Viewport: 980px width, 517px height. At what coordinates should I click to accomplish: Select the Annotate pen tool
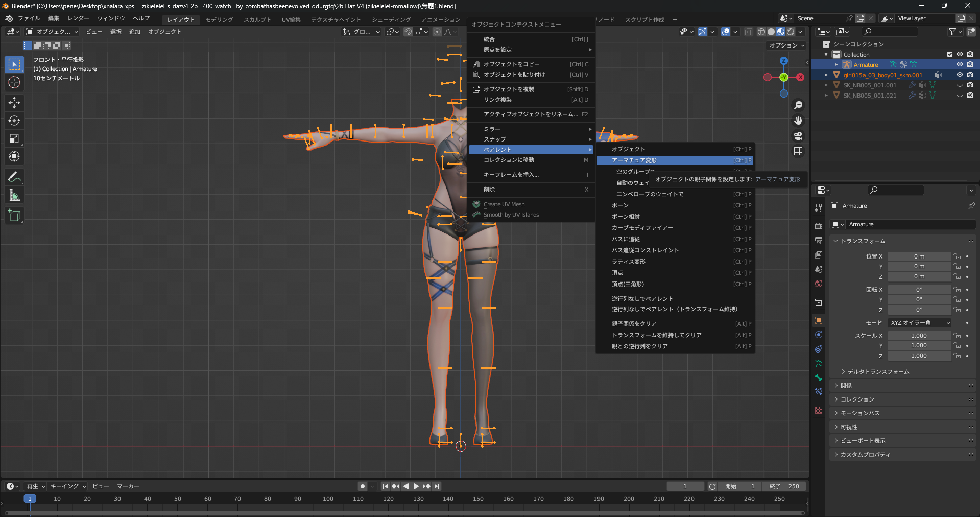(14, 177)
